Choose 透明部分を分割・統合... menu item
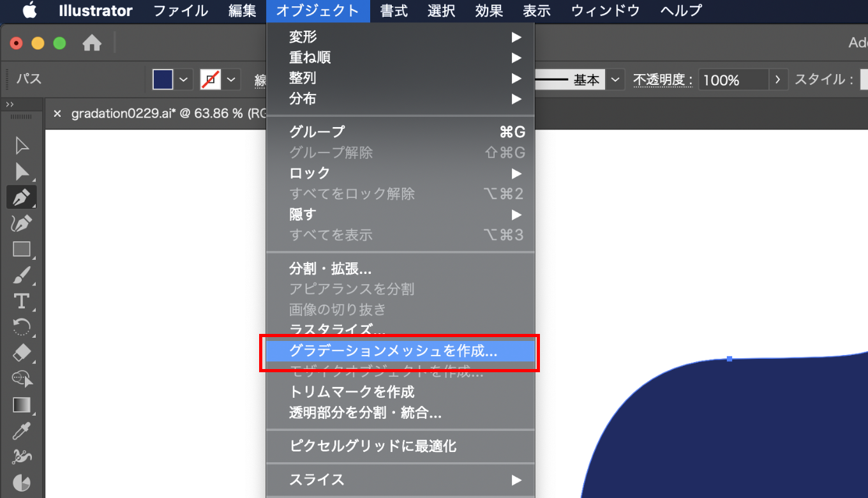Screen dimensions: 868x498 [x=400, y=412]
